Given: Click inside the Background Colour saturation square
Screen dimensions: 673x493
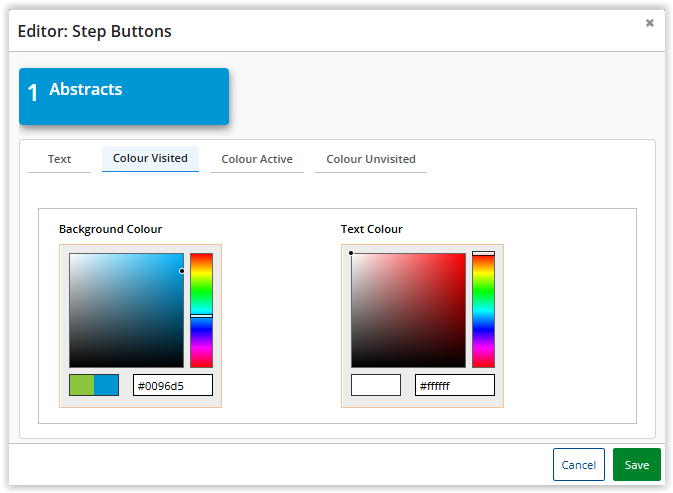Looking at the screenshot, I should (126, 310).
